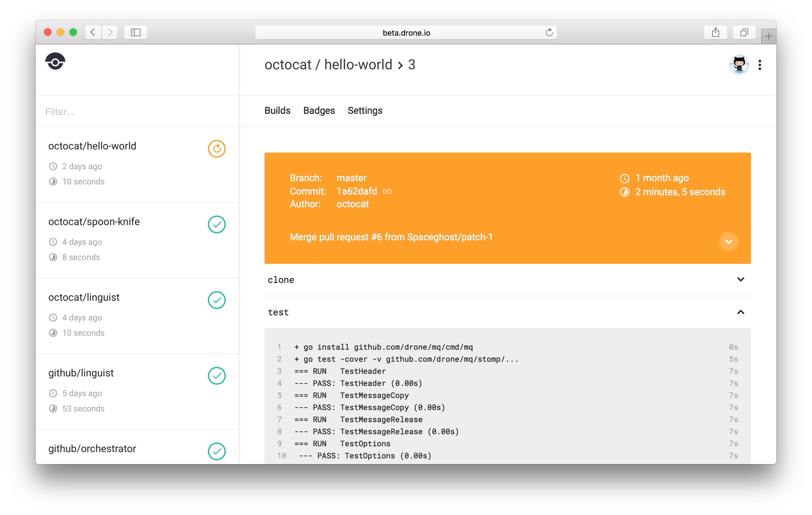Viewport: 812px width, 515px height.
Task: Click the orange running status icon for octocat/hello-world
Action: point(217,149)
